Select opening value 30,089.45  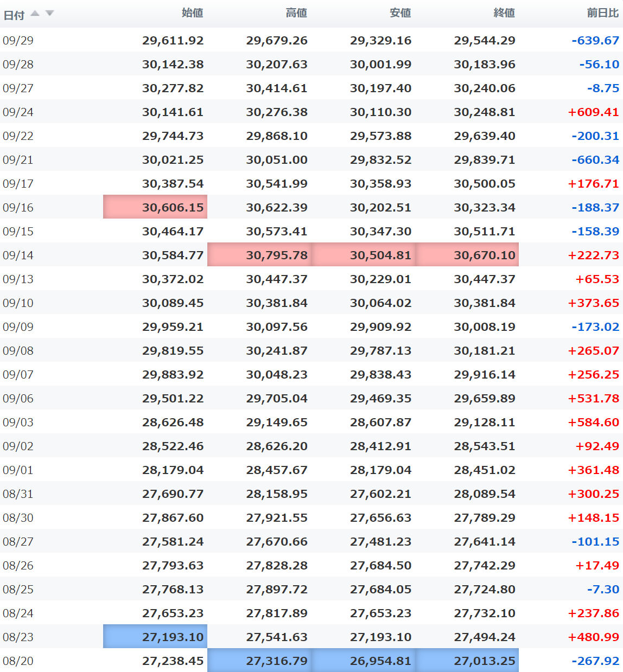pyautogui.click(x=173, y=303)
